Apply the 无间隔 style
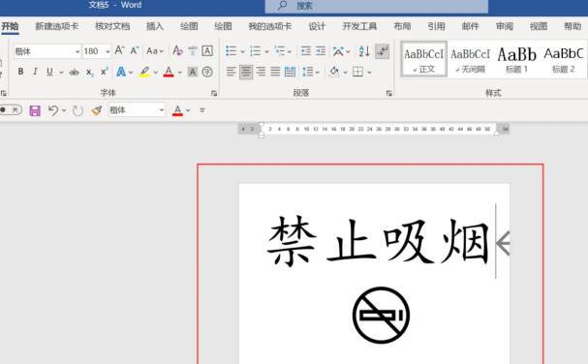 point(470,59)
